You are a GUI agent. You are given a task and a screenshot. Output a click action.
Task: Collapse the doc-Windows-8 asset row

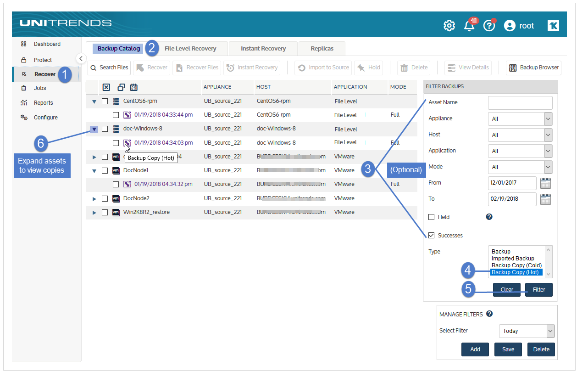(x=94, y=130)
